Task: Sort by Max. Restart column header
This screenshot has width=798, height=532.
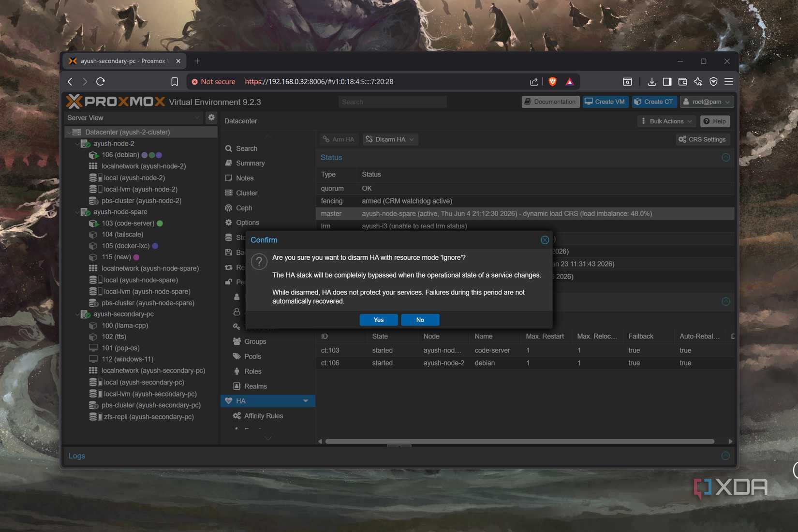Action: [545, 336]
